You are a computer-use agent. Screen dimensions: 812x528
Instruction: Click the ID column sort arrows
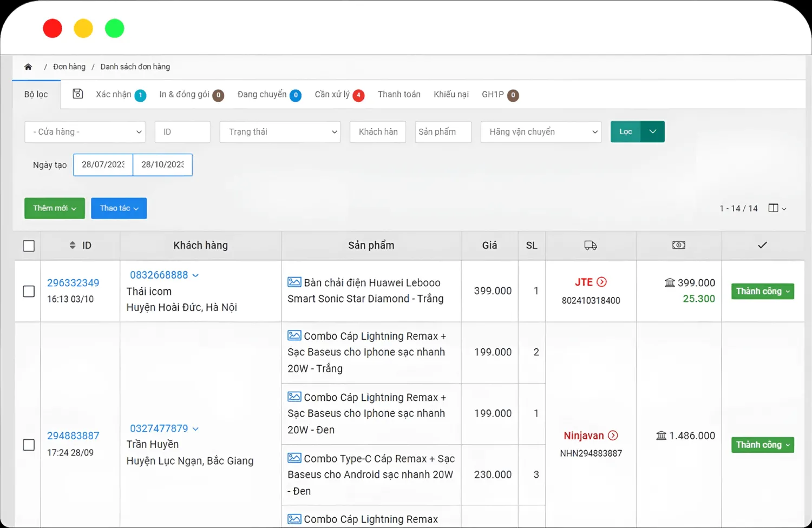pos(73,245)
